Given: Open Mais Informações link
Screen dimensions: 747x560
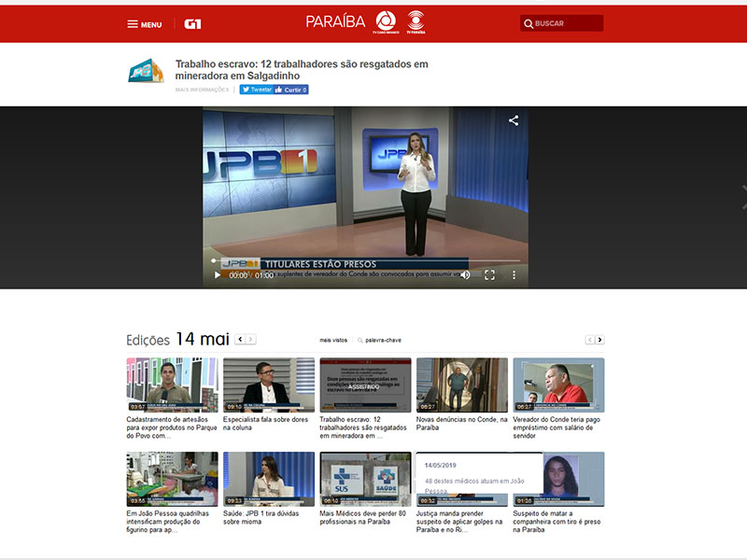Looking at the screenshot, I should [x=202, y=90].
